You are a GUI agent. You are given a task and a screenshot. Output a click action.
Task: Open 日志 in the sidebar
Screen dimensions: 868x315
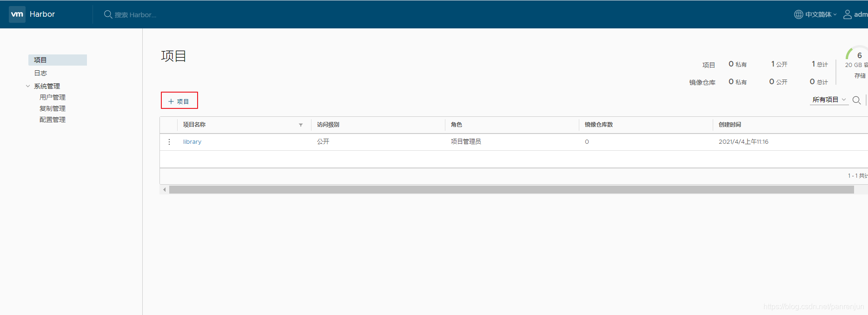click(40, 73)
